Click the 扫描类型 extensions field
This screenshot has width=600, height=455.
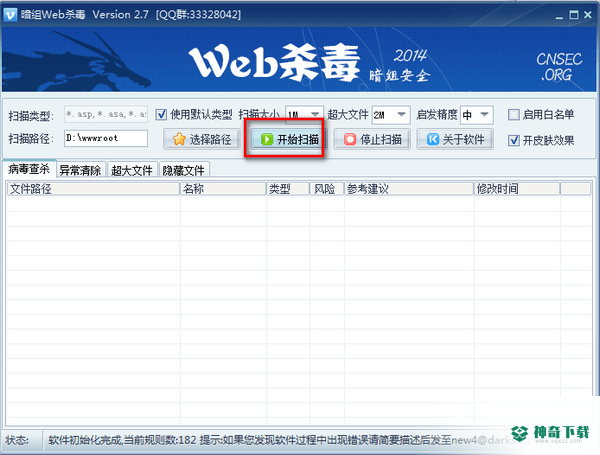(x=106, y=114)
